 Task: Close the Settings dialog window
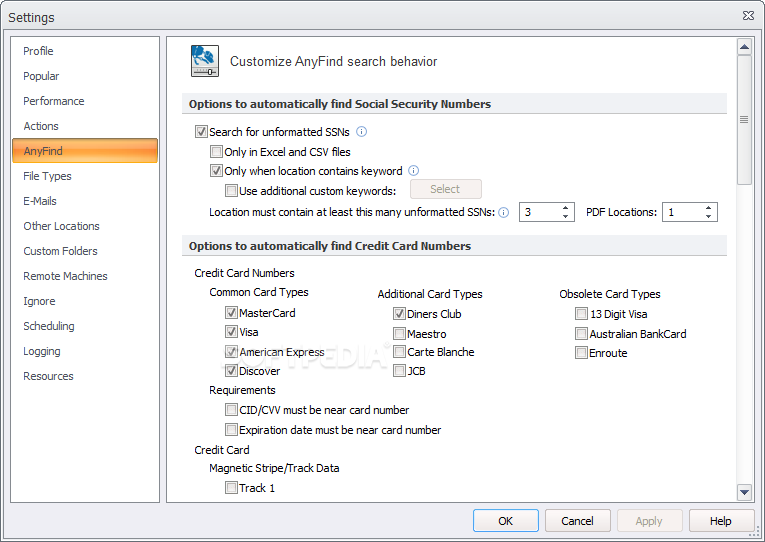pos(748,16)
